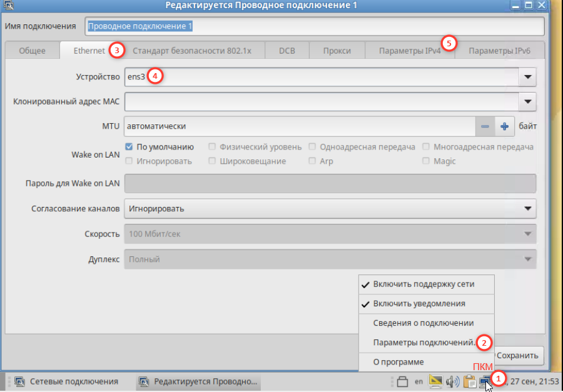This screenshot has width=563, height=392.
Task: Switch keyboard layout via the en indicator
Action: [418, 381]
